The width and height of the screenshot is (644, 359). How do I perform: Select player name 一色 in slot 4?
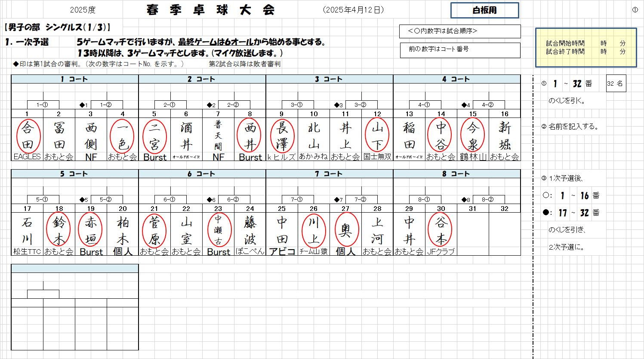123,136
